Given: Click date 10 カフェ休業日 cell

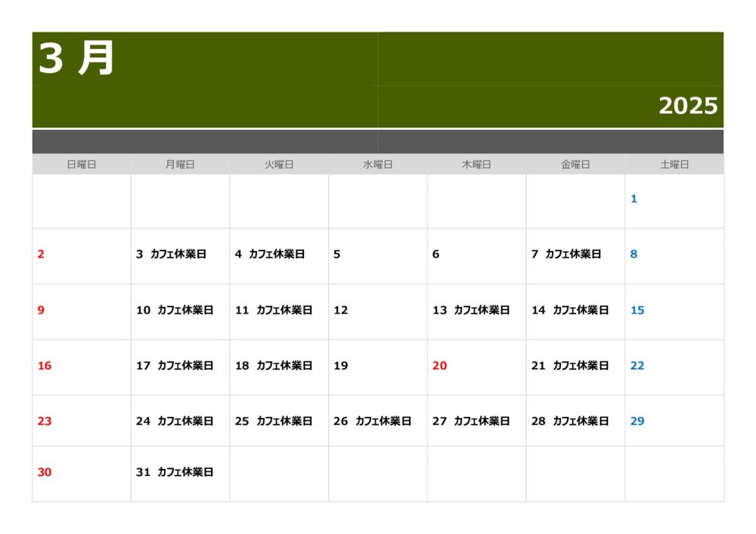Looking at the screenshot, I should pyautogui.click(x=181, y=312).
